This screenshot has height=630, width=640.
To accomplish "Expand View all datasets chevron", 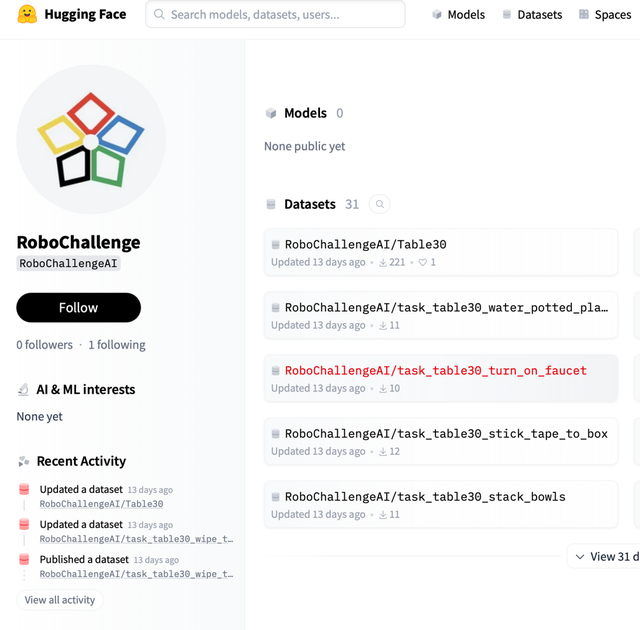I will pos(579,557).
